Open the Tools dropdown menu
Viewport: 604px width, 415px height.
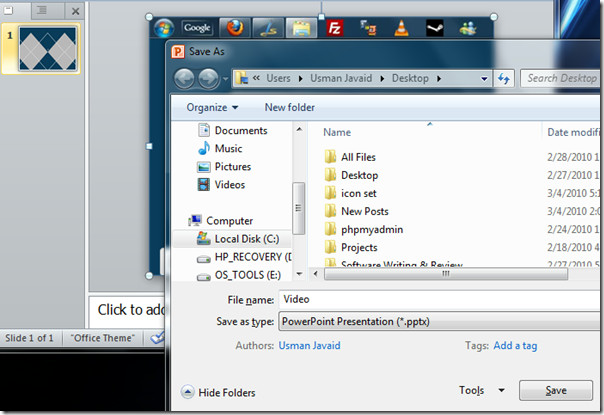482,391
